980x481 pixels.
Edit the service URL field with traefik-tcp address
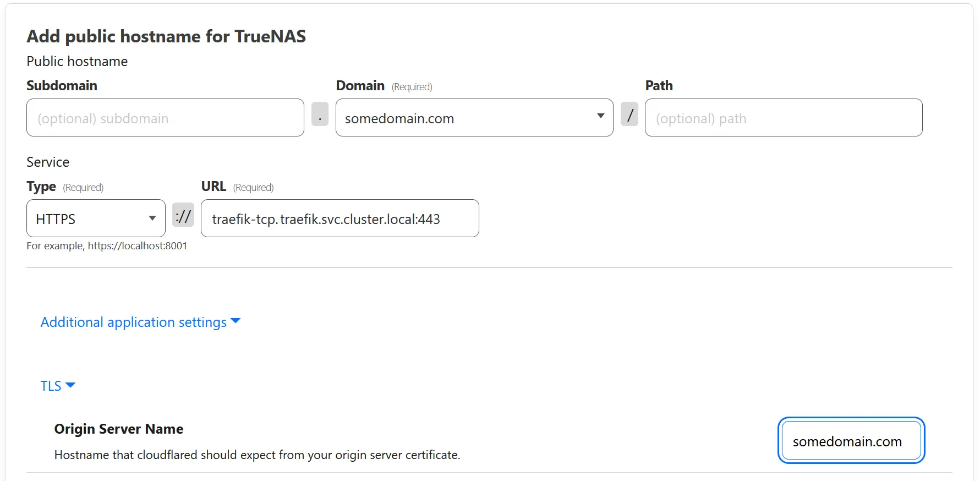pos(340,218)
